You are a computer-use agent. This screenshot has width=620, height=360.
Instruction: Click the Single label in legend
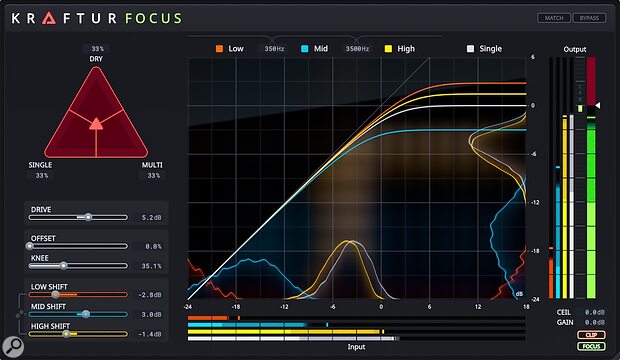pyautogui.click(x=490, y=49)
